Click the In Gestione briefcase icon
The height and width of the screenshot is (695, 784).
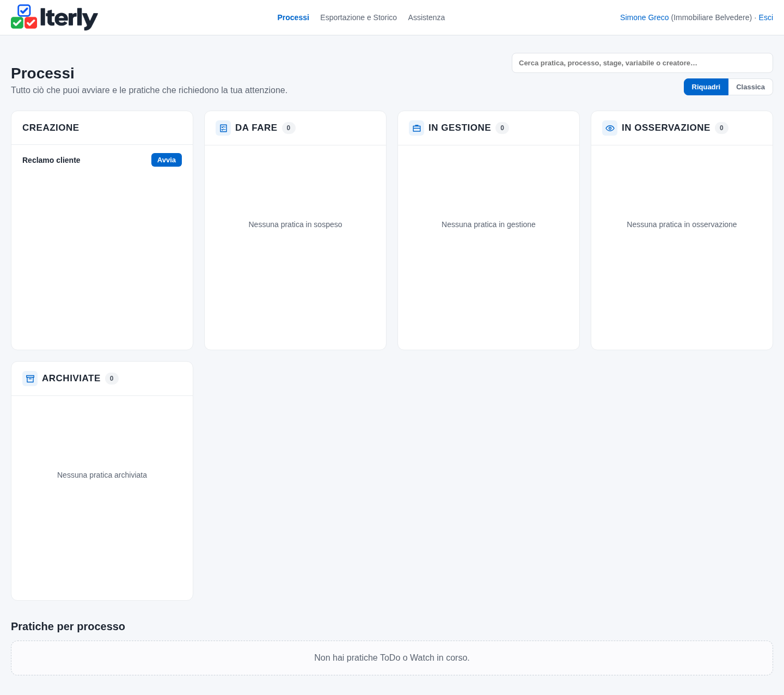(416, 128)
